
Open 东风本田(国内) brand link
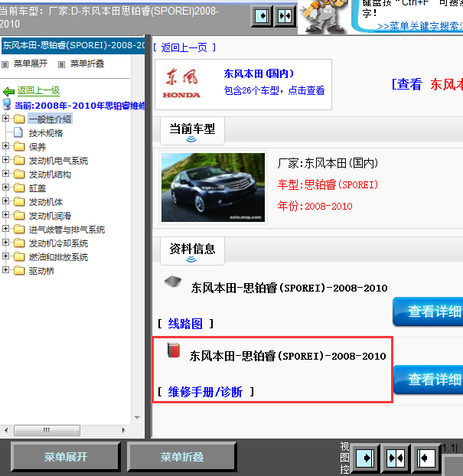(x=259, y=73)
